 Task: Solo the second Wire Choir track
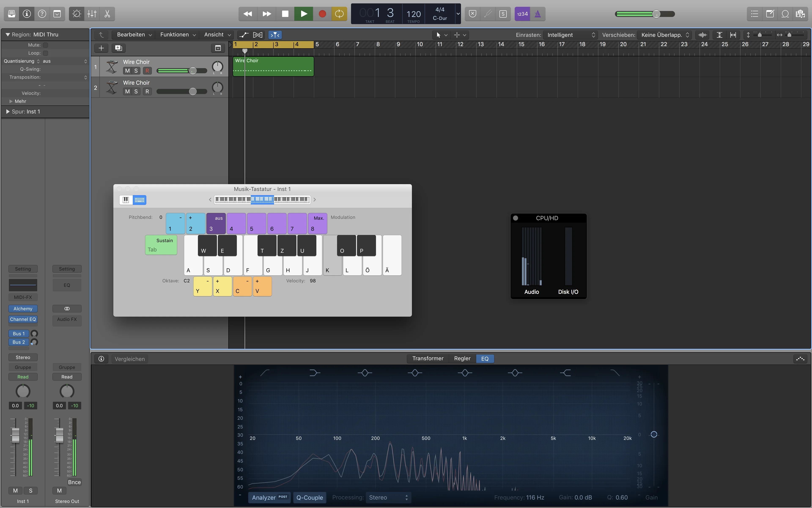point(136,91)
